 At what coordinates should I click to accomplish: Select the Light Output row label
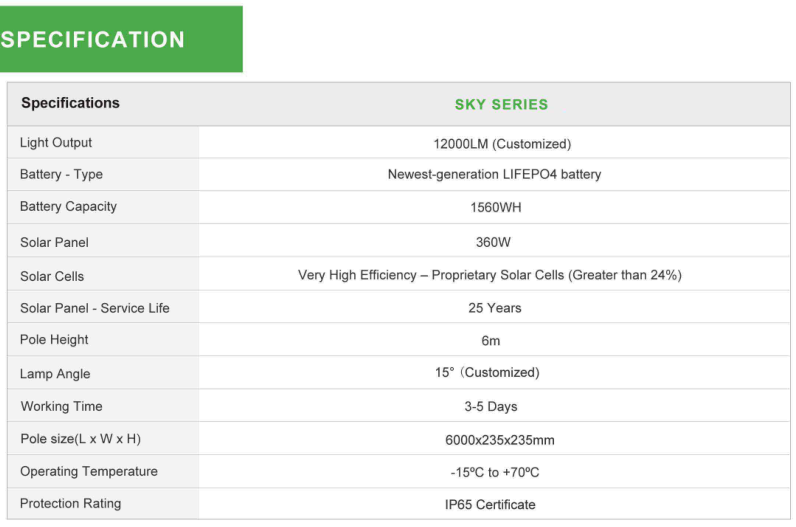(56, 143)
